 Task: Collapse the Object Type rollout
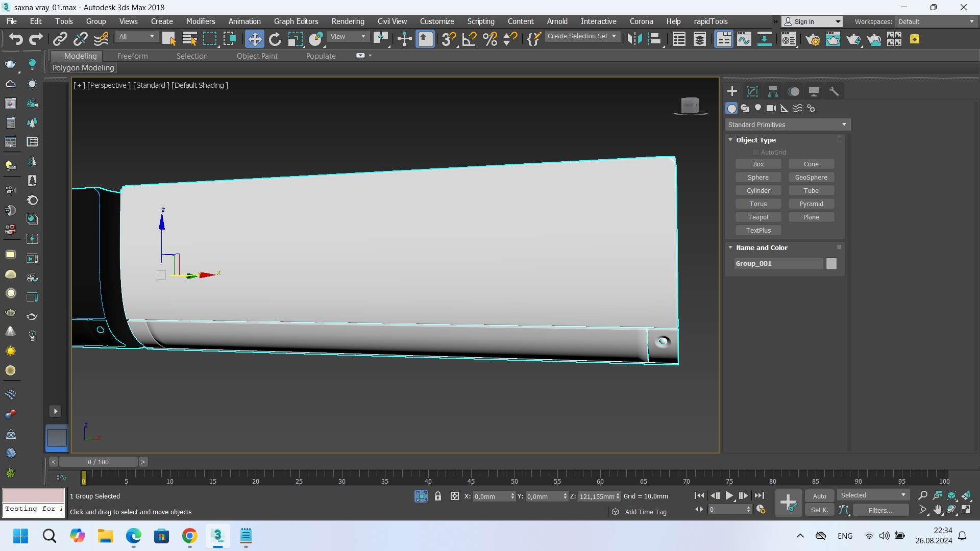[756, 140]
